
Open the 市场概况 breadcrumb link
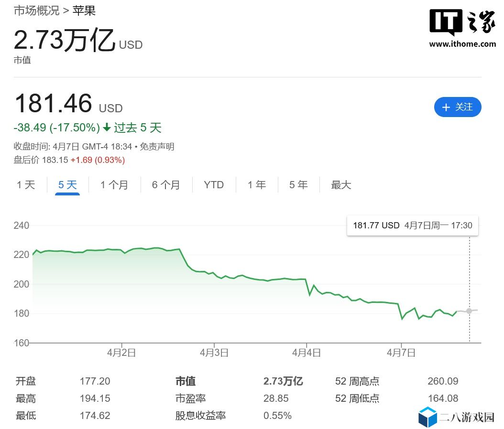pos(36,11)
